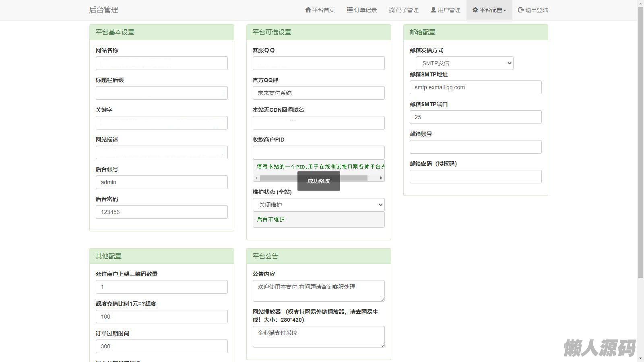Click the QR code icon beside 码子管理
Image resolution: width=644 pixels, height=362 pixels.
coord(392,10)
